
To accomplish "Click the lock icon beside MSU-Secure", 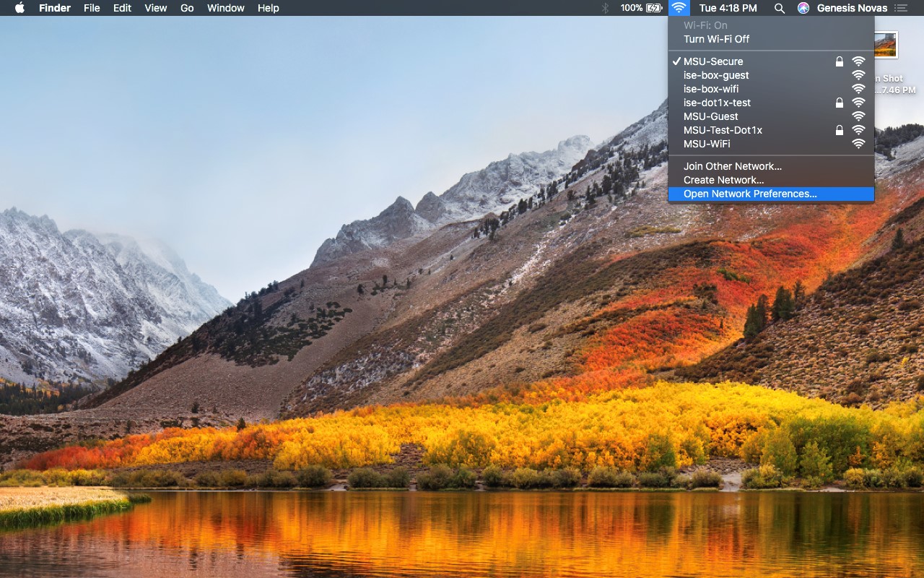I will (x=840, y=61).
